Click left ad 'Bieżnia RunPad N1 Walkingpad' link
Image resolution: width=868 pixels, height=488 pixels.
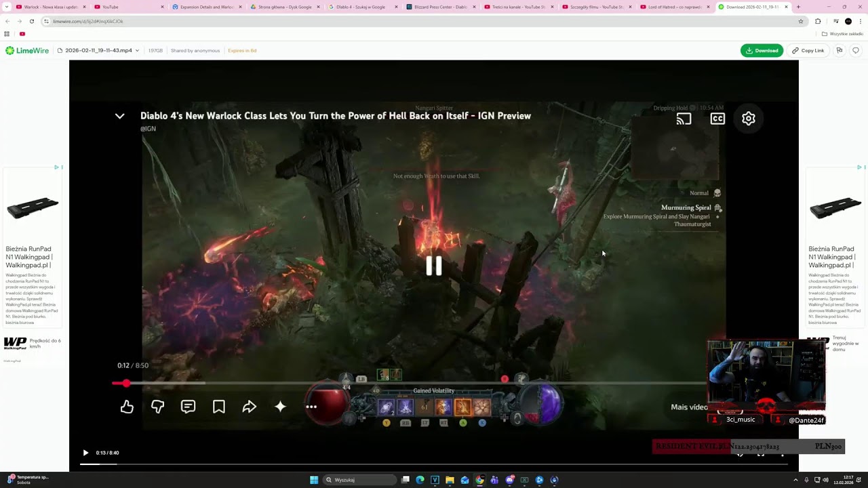29,257
